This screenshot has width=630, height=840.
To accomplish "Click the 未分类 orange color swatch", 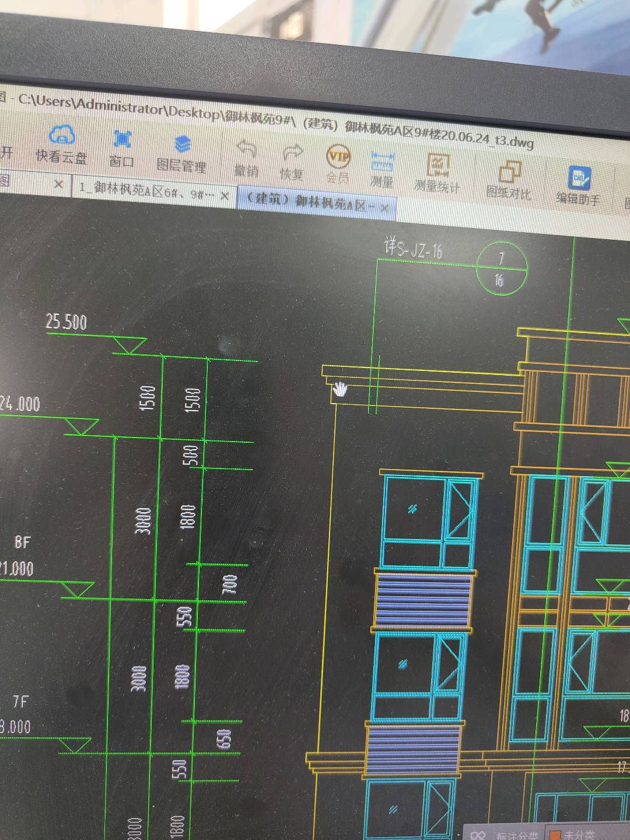I will click(555, 835).
